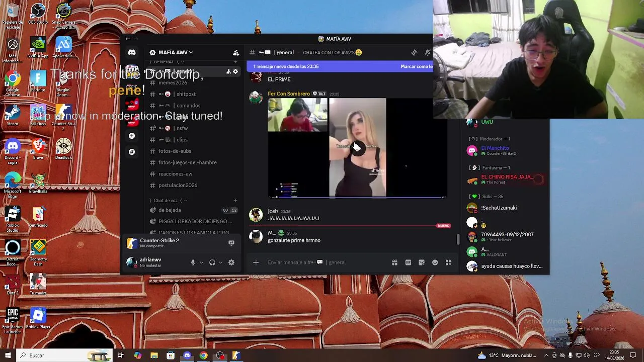Open the NVIDIA App desktop icon

(38, 48)
